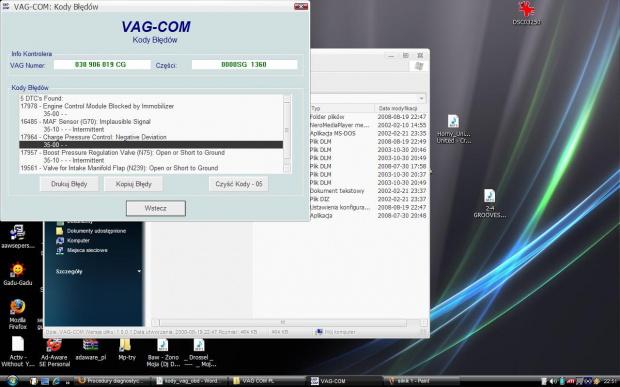Go back with the Wstecz button
The width and height of the screenshot is (620, 387).
pyautogui.click(x=156, y=208)
